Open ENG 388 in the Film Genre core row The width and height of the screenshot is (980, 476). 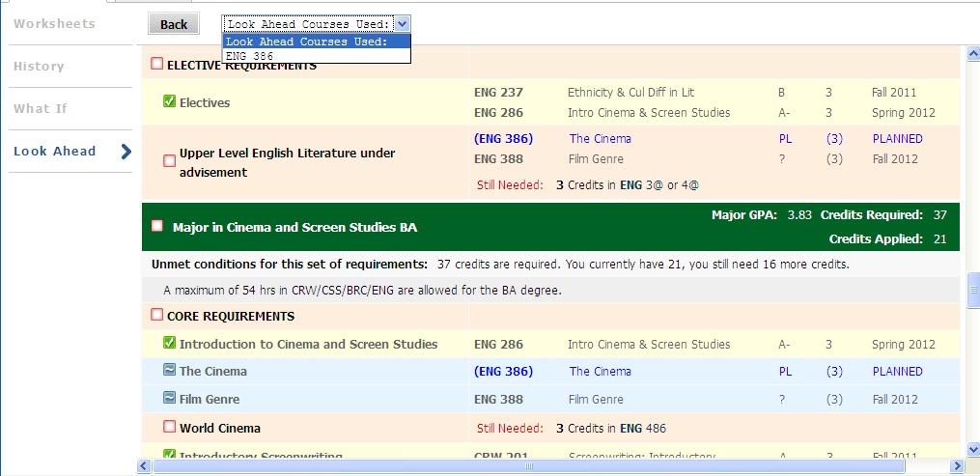(499, 399)
